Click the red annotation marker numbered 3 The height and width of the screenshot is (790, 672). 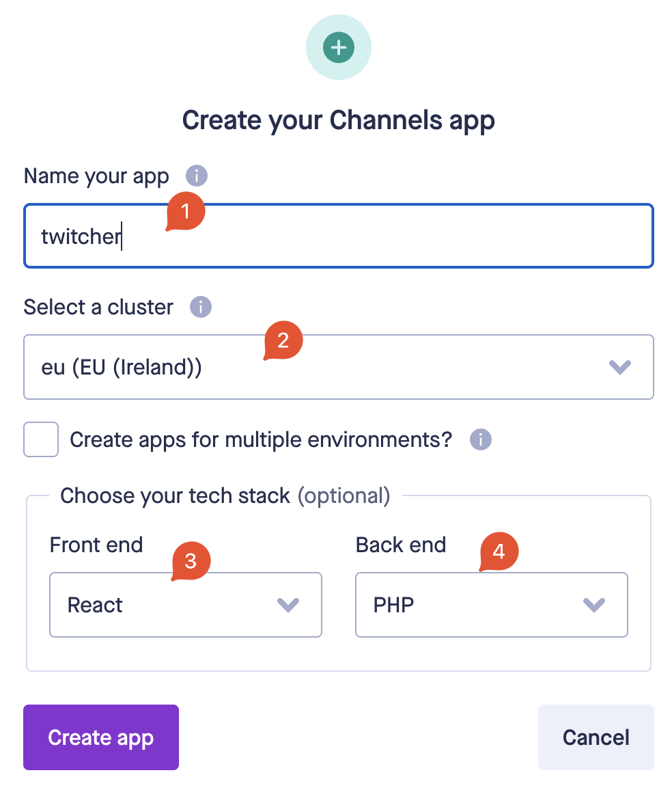(191, 561)
